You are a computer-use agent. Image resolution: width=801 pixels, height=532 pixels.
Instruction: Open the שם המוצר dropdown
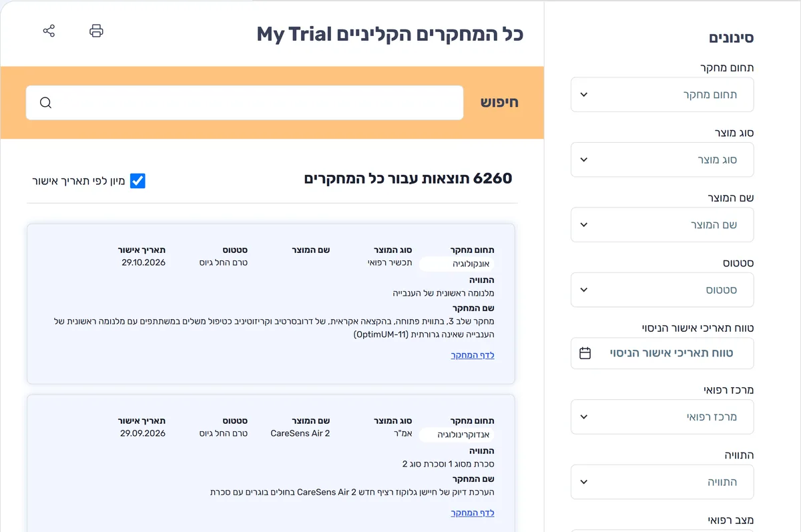(662, 225)
